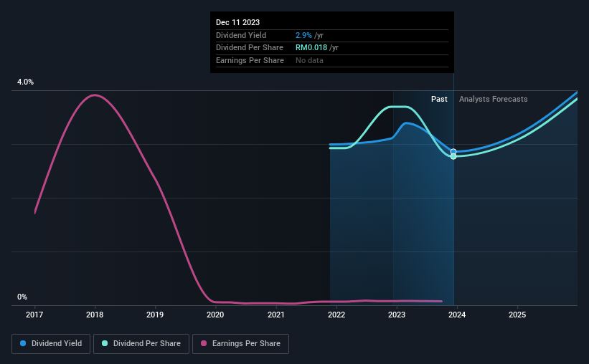Viewport: 589px width, 364px height.
Task: Click the 2019 x-axis label
Action: coord(155,315)
